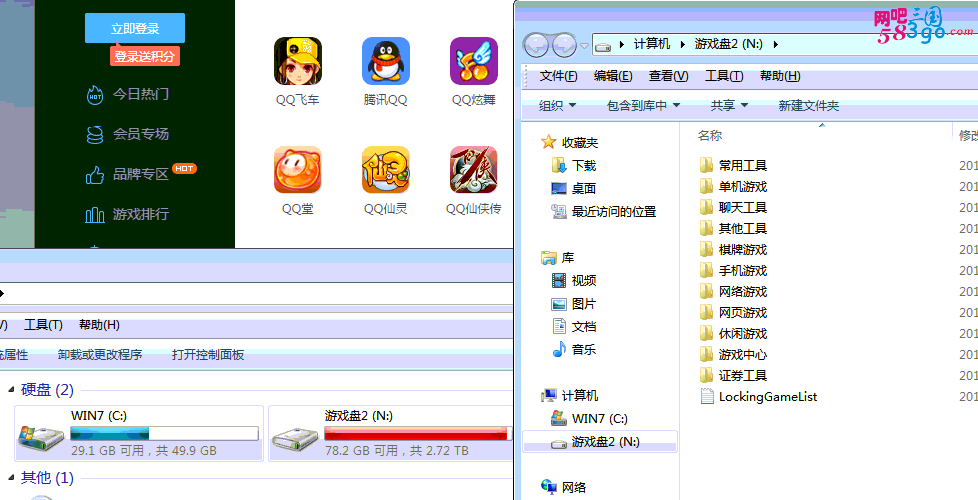Viewport: 978px width, 500px height.
Task: Click the 音乐 library note icon
Action: coord(559,349)
